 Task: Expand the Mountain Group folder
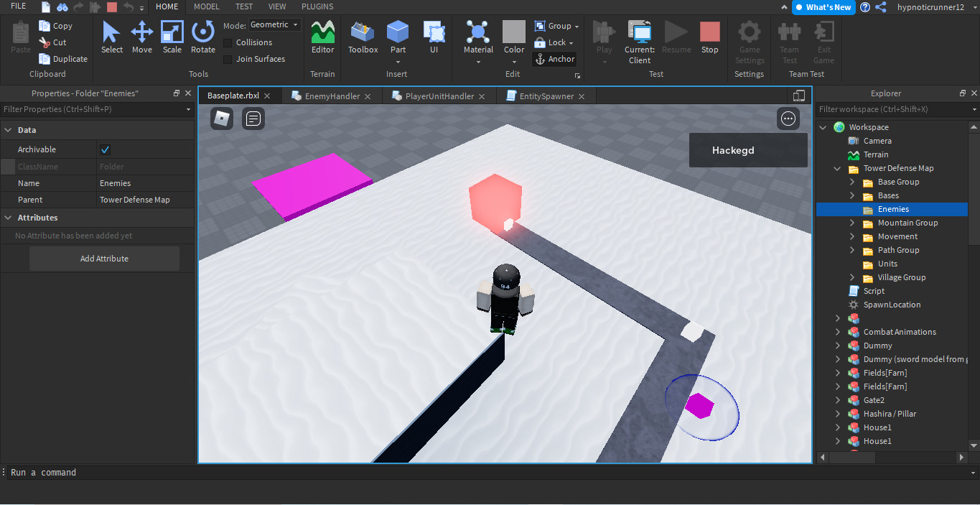(852, 223)
